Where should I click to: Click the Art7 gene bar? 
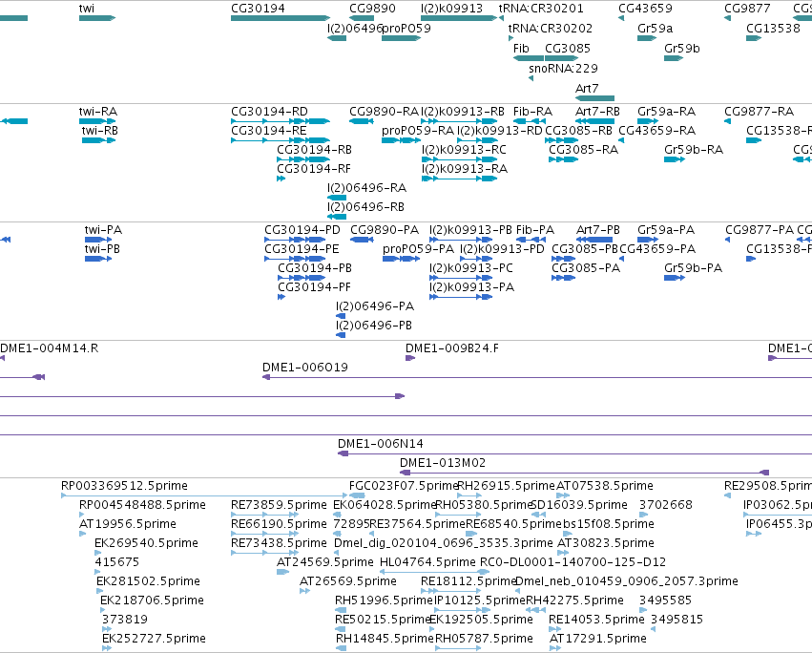tap(595, 98)
